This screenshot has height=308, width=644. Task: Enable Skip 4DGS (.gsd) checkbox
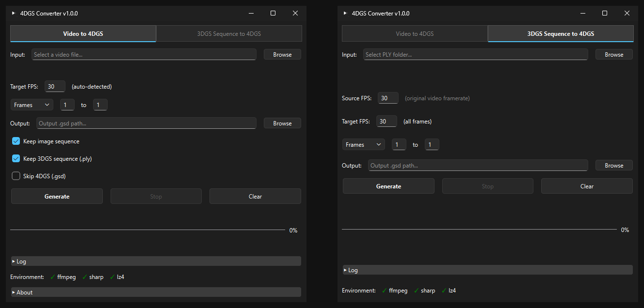coord(16,176)
